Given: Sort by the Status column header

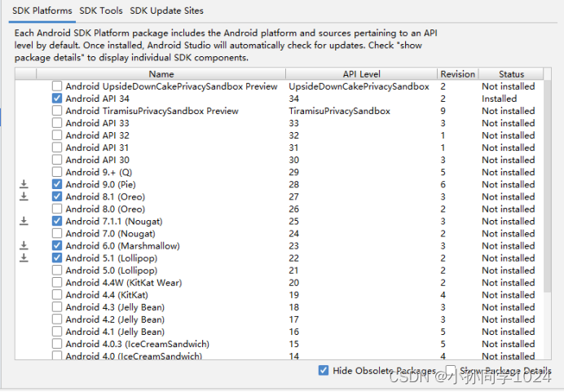Looking at the screenshot, I should tap(511, 73).
